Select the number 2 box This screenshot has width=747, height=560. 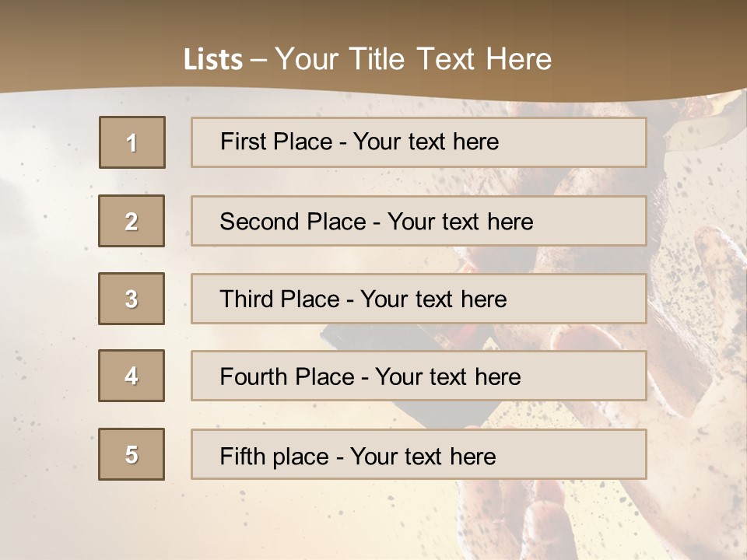point(132,221)
